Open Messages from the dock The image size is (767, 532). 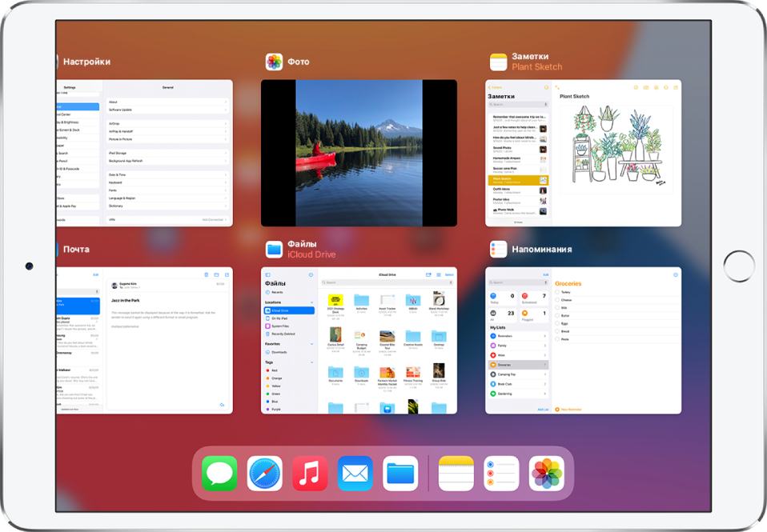point(219,473)
